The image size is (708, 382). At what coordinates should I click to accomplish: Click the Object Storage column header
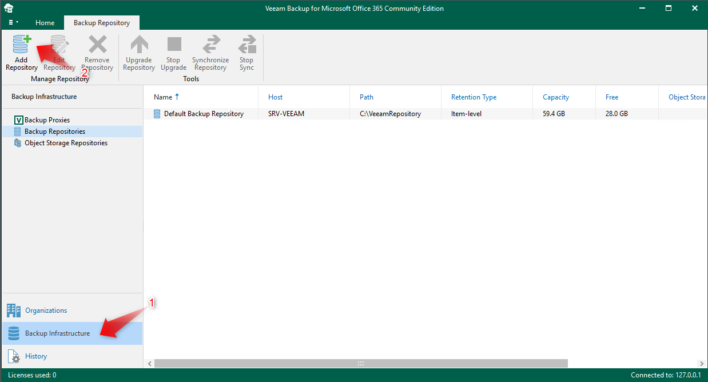pos(687,97)
